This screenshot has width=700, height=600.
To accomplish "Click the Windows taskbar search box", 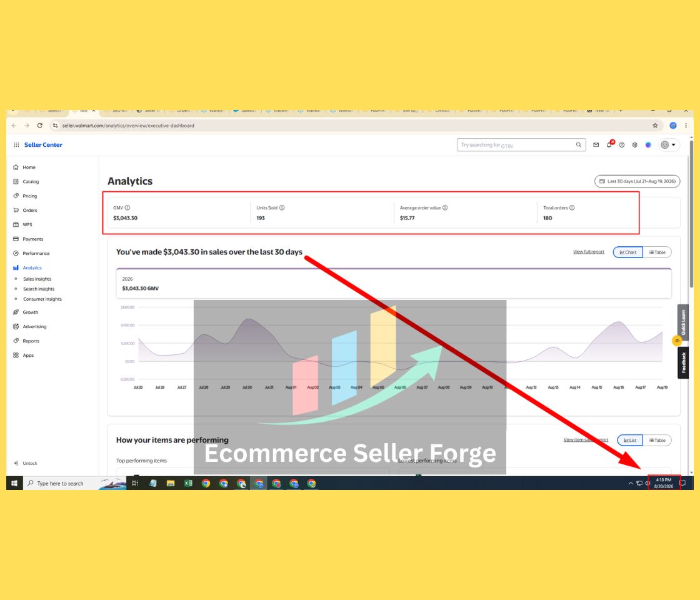I will (74, 484).
